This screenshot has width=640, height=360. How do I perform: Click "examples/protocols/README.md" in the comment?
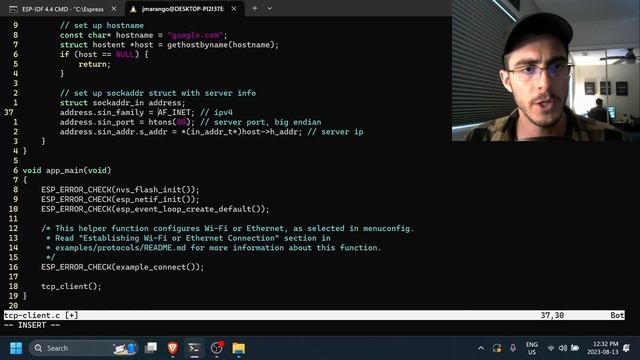tap(120, 248)
